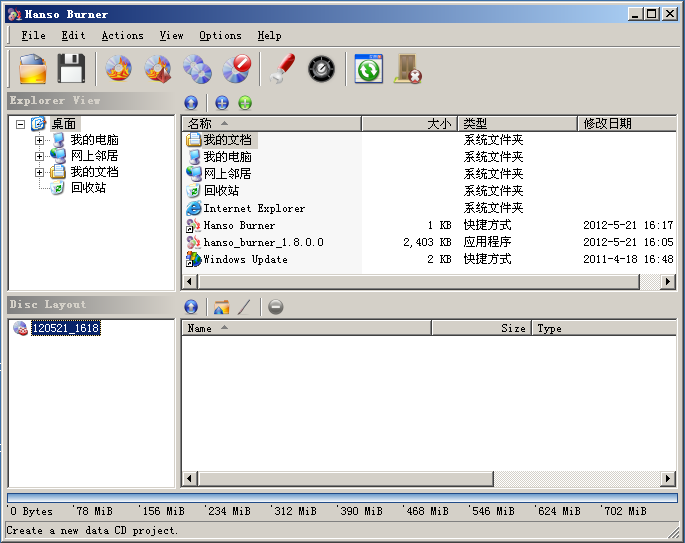The width and height of the screenshot is (685, 543).
Task: Select hanso_burner_1.8.0.0 application file
Action: [257, 242]
